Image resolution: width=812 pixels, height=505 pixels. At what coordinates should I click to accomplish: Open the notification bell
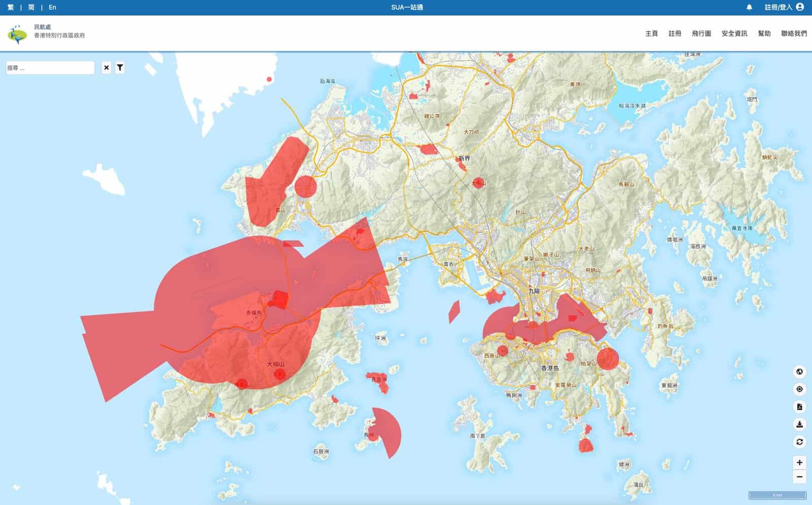tap(749, 7)
